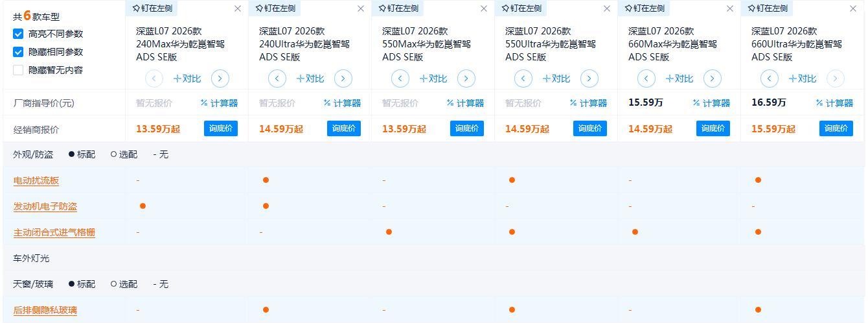Move the 660Max column right with the arrow
The height and width of the screenshot is (323, 868).
click(x=713, y=78)
